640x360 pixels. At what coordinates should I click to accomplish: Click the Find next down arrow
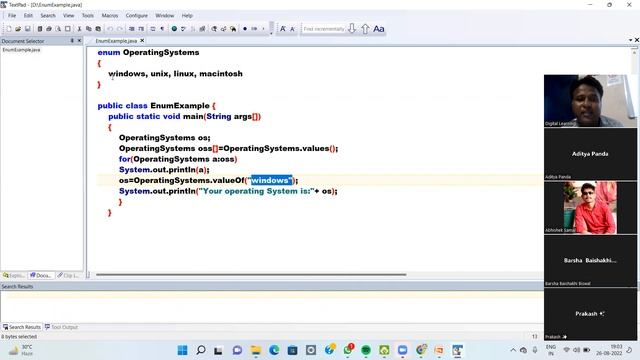(352, 29)
